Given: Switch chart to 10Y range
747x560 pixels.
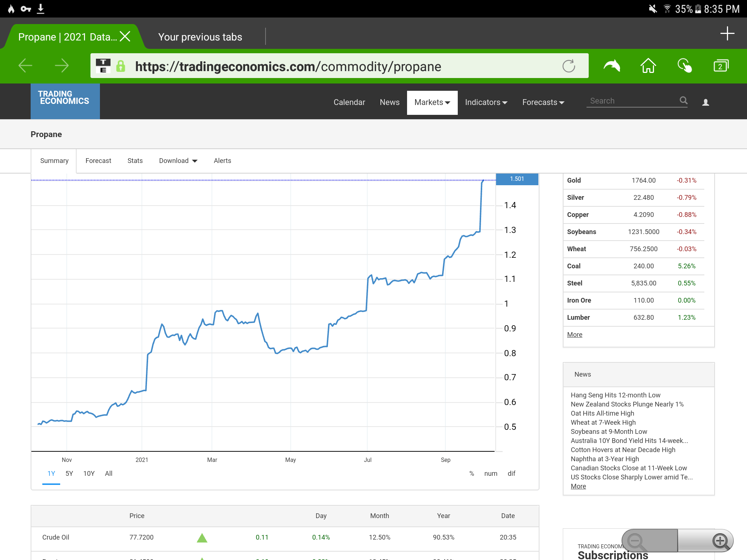Looking at the screenshot, I should point(89,474).
